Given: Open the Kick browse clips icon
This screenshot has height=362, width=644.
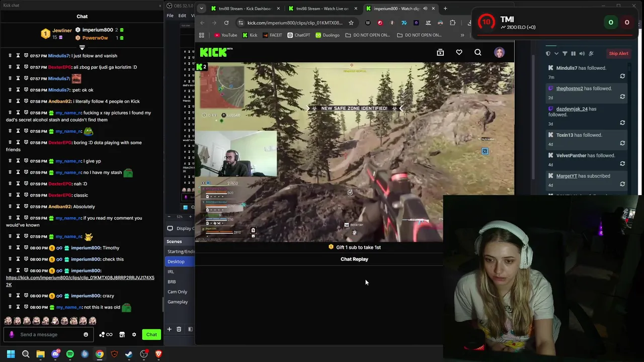Looking at the screenshot, I should tap(440, 52).
